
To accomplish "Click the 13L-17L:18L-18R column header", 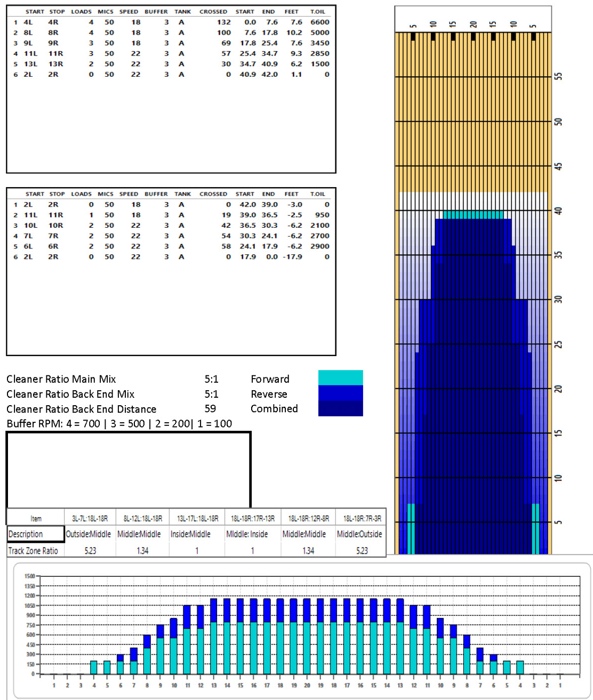I will click(197, 518).
